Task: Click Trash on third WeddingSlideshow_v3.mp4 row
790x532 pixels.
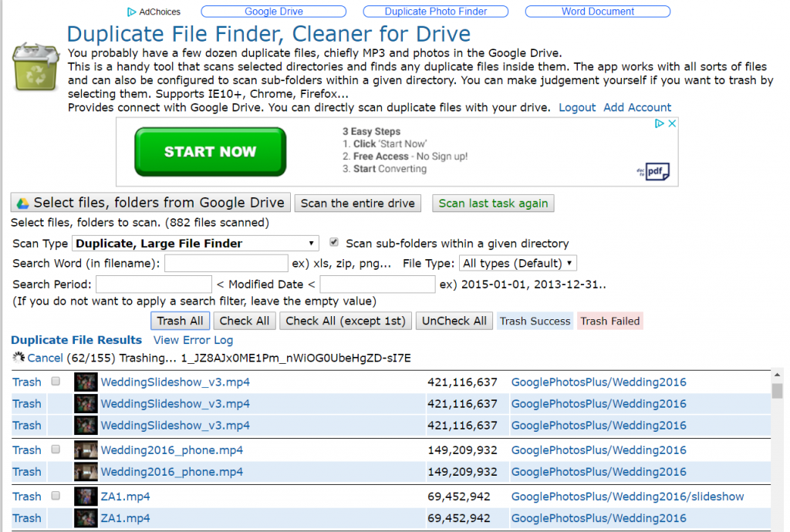Action: pos(27,426)
